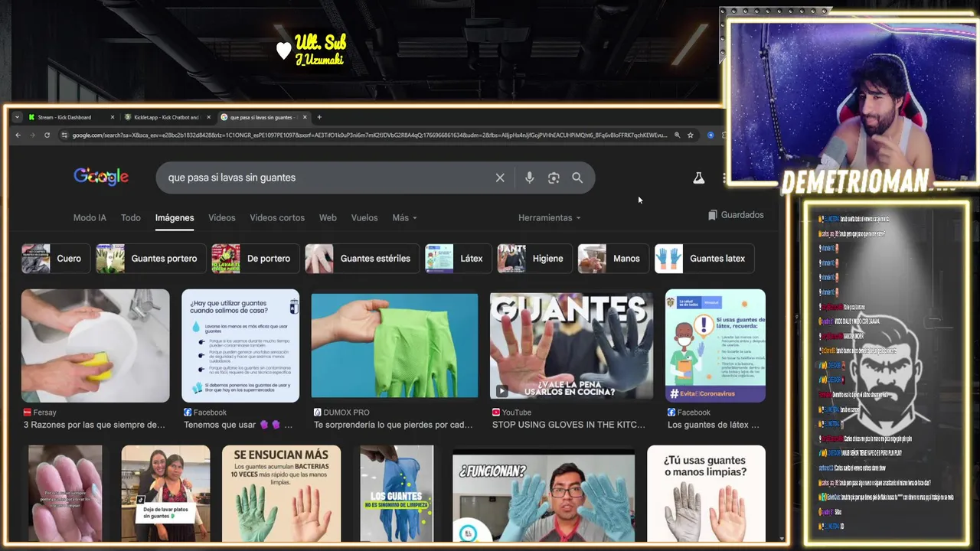Open the wet hand close-up image thumbnail
This screenshot has height=551, width=980.
pyautogui.click(x=65, y=494)
